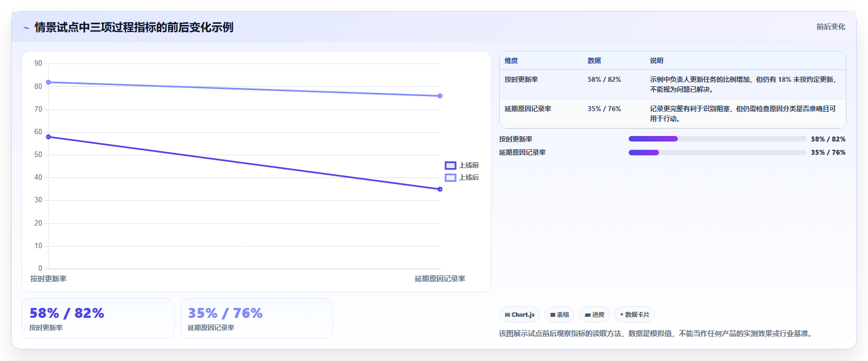The height and width of the screenshot is (361, 868).
Task: Click the 延期原因记录率 x-axis label
Action: pyautogui.click(x=440, y=279)
